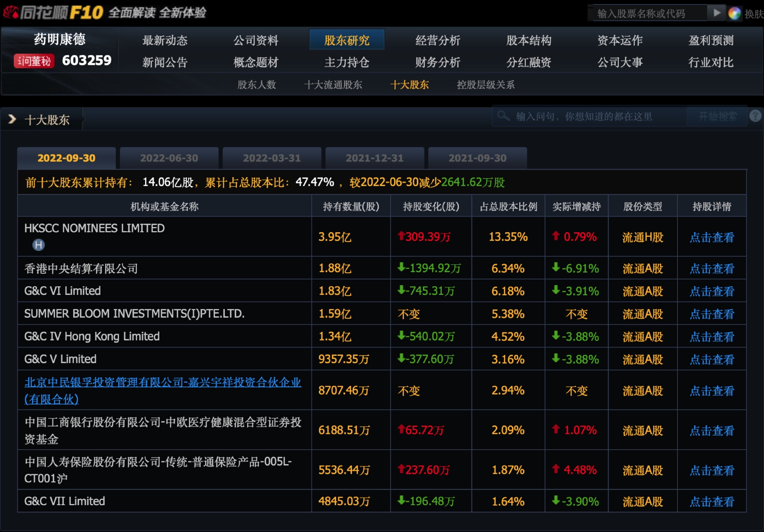Screen dimensions: 764x532
Task: Click the 药明康德 stock name
Action: (60, 39)
